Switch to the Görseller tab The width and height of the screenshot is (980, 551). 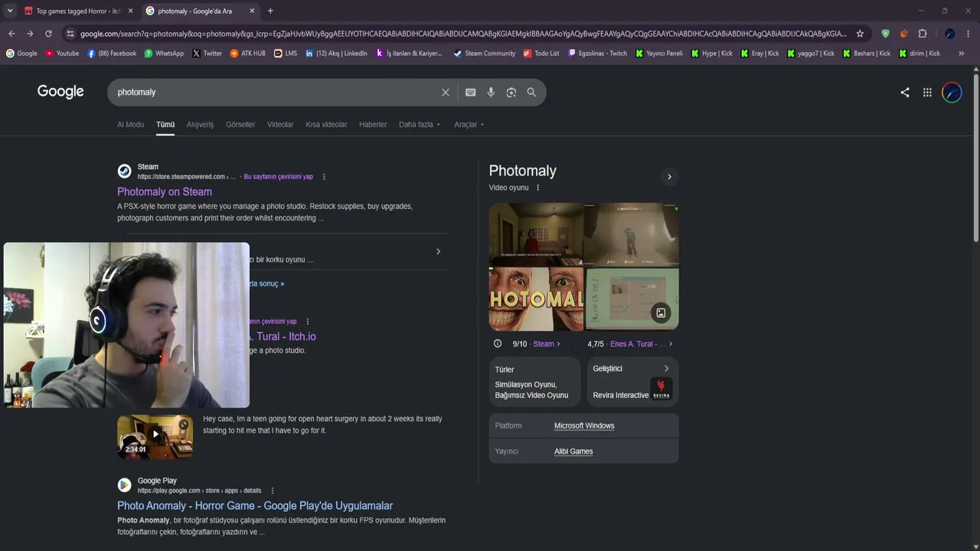[x=240, y=125]
